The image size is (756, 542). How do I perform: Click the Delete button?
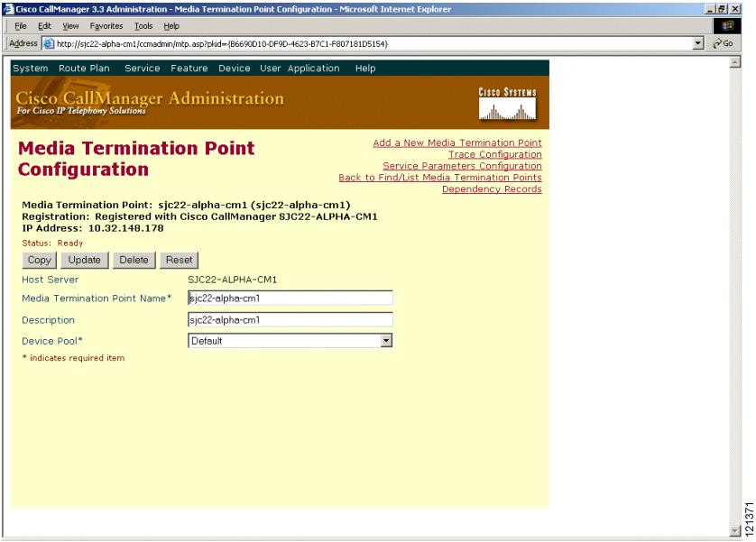(x=134, y=260)
